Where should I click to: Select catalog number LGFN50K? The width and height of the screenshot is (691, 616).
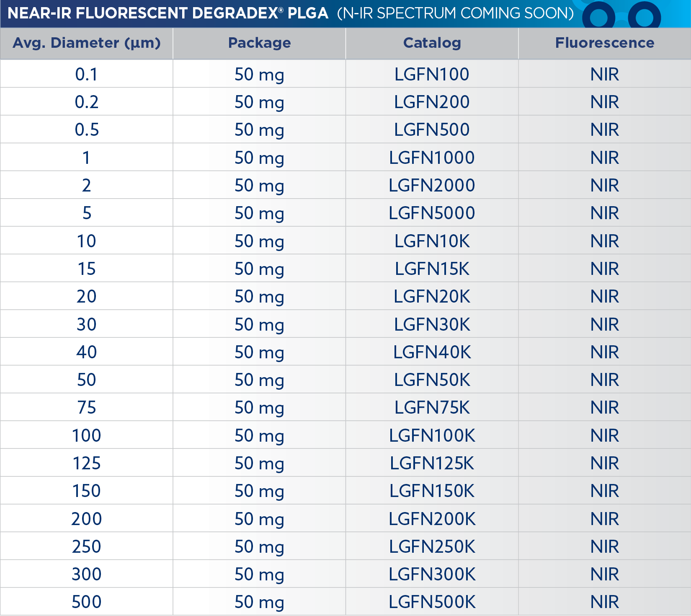pyautogui.click(x=432, y=380)
